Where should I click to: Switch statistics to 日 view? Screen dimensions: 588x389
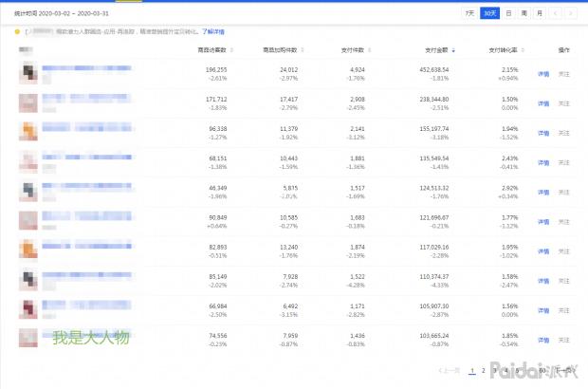coord(508,13)
